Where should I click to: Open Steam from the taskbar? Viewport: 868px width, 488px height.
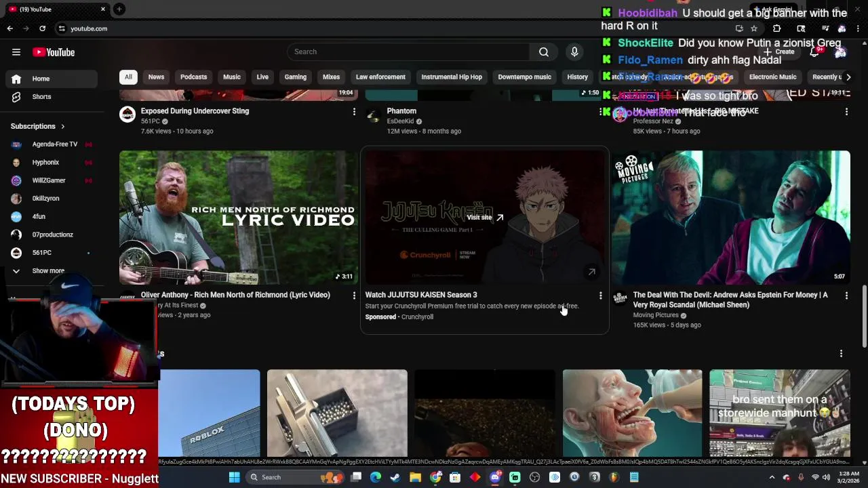[395, 477]
